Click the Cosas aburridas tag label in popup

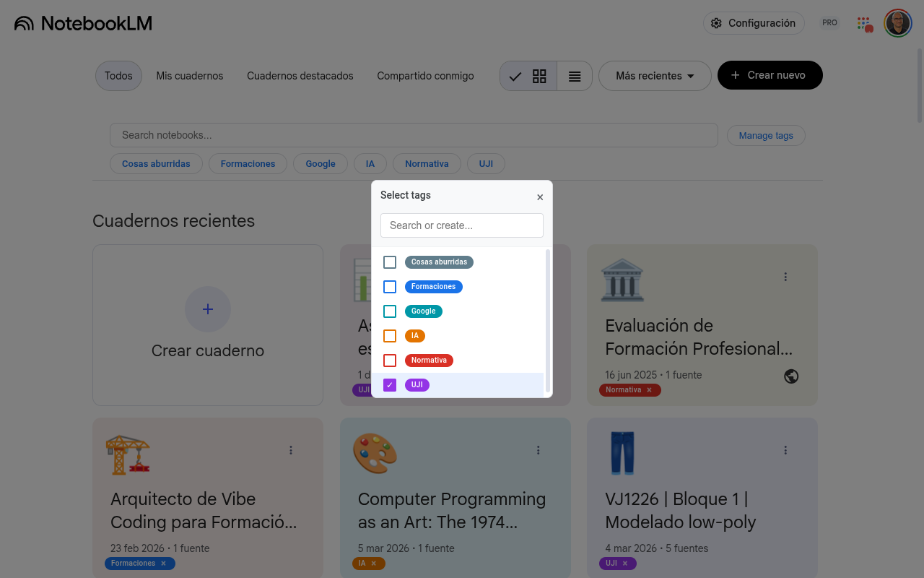439,262
